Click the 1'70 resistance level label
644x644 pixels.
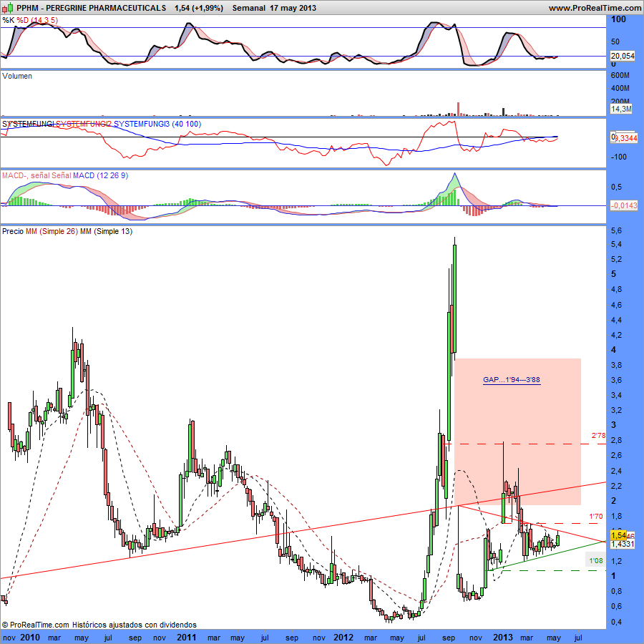click(596, 516)
